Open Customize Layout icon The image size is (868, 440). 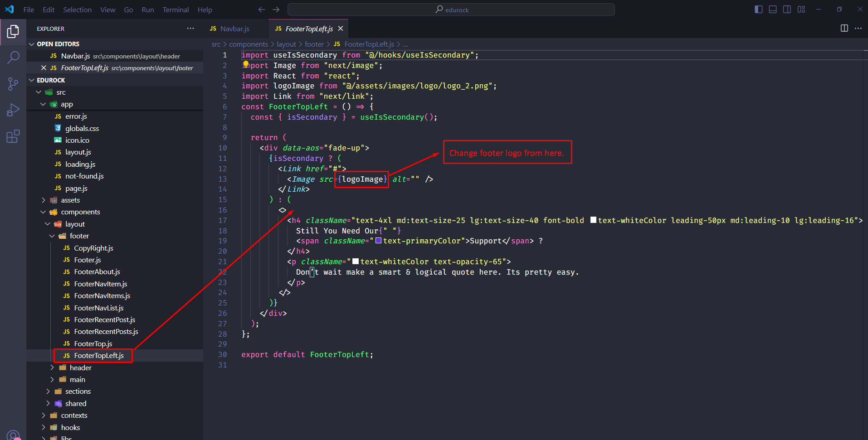click(802, 10)
